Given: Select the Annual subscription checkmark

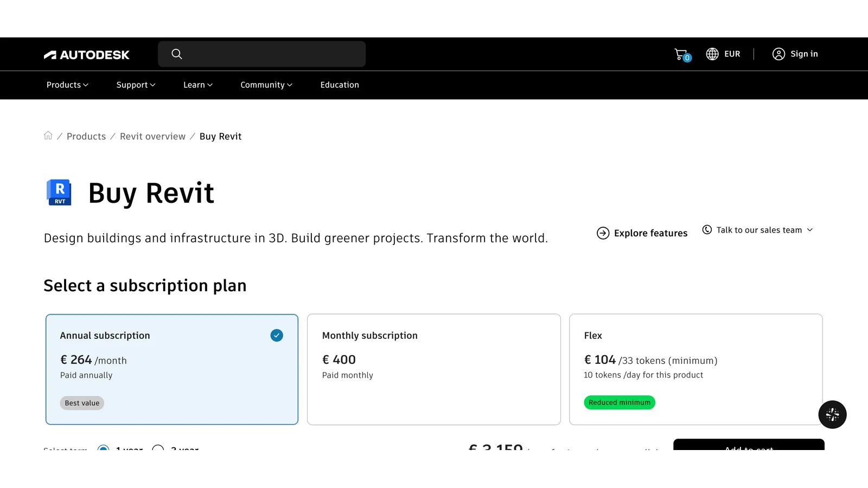Looking at the screenshot, I should tap(277, 335).
